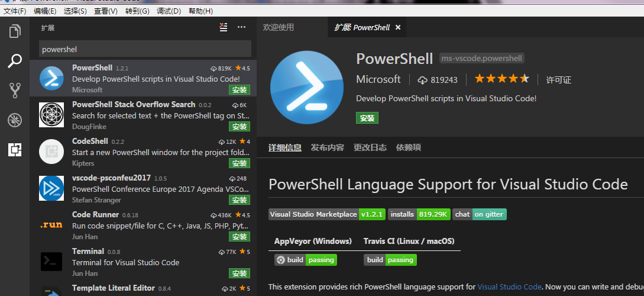Click Terminal extension icon

[x=51, y=262]
